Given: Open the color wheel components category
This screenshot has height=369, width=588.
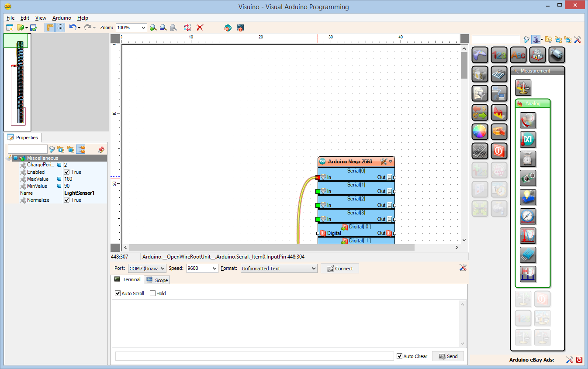Looking at the screenshot, I should (480, 131).
